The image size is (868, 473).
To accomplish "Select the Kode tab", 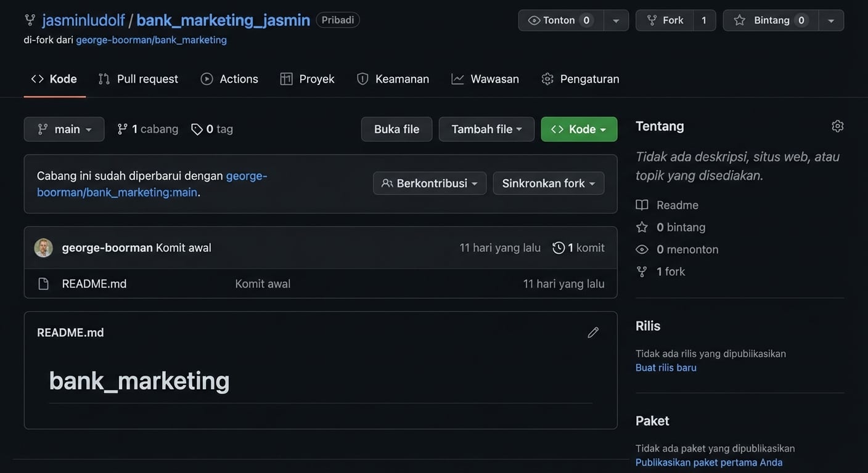I will point(54,79).
